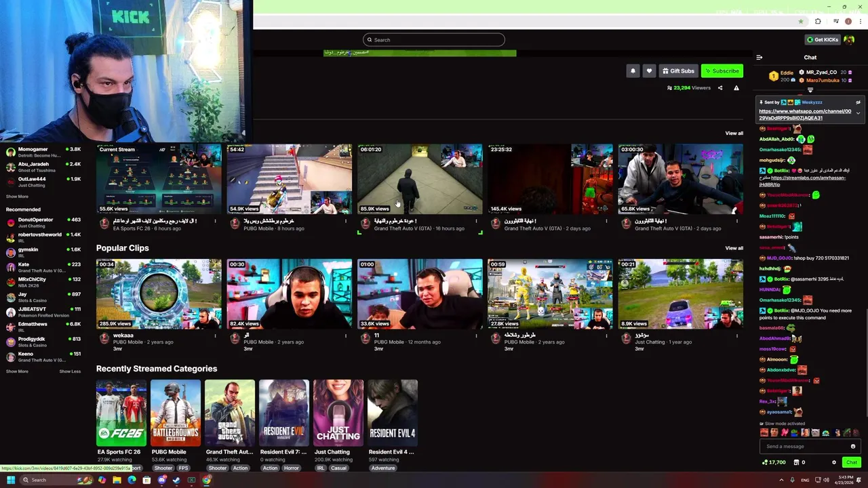868x488 pixels.
Task: Select the EA Sports FC 26 category card
Action: [x=121, y=412]
